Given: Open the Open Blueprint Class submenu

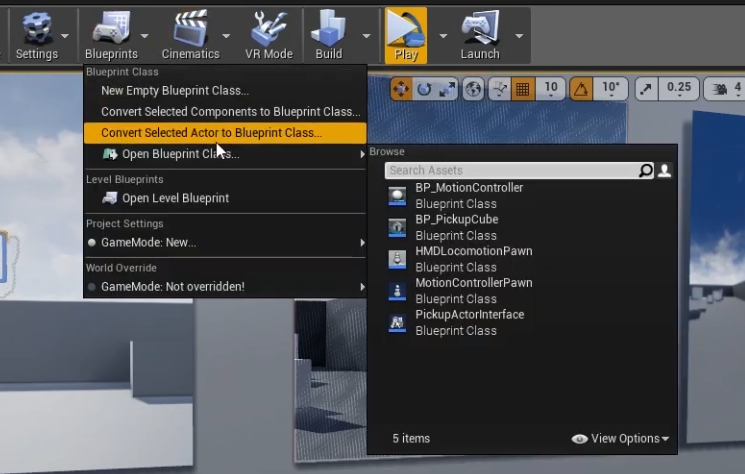Looking at the screenshot, I should 225,154.
